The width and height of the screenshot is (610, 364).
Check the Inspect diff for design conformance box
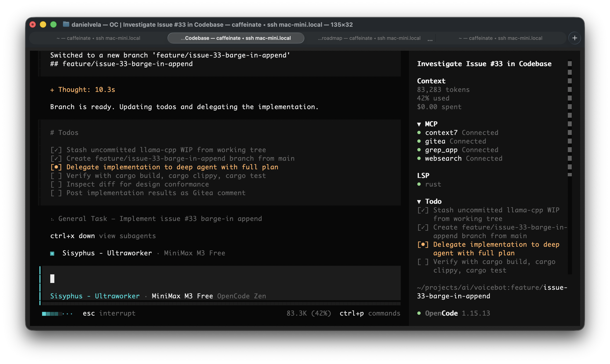click(x=56, y=184)
